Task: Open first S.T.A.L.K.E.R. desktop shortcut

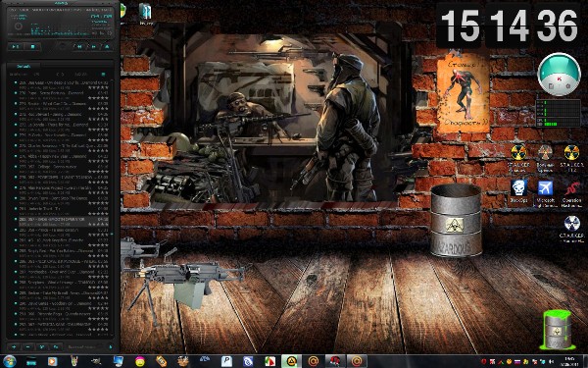Action: click(518, 158)
